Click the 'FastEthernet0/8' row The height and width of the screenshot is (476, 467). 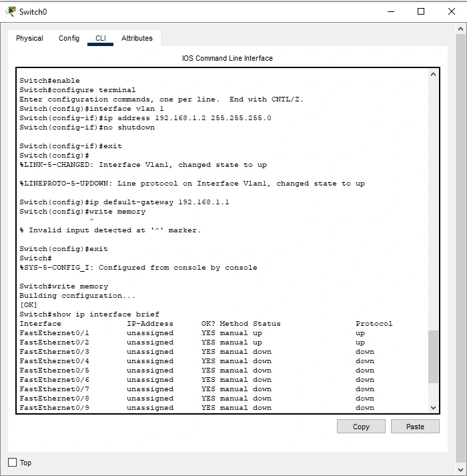pyautogui.click(x=197, y=399)
